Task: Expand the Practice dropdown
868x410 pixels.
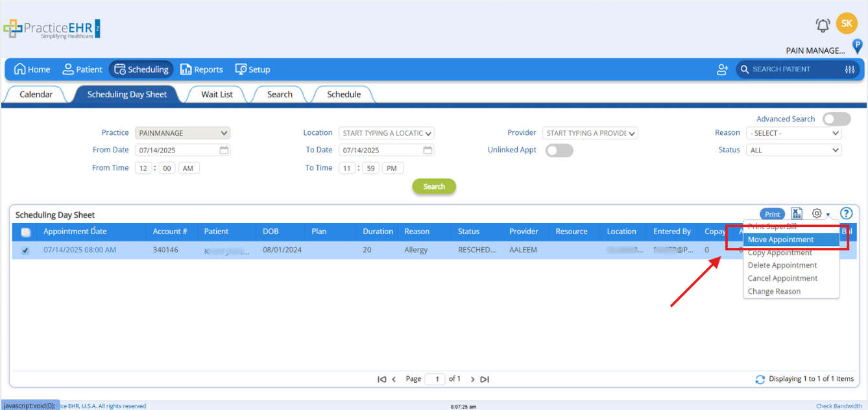Action: [x=182, y=133]
